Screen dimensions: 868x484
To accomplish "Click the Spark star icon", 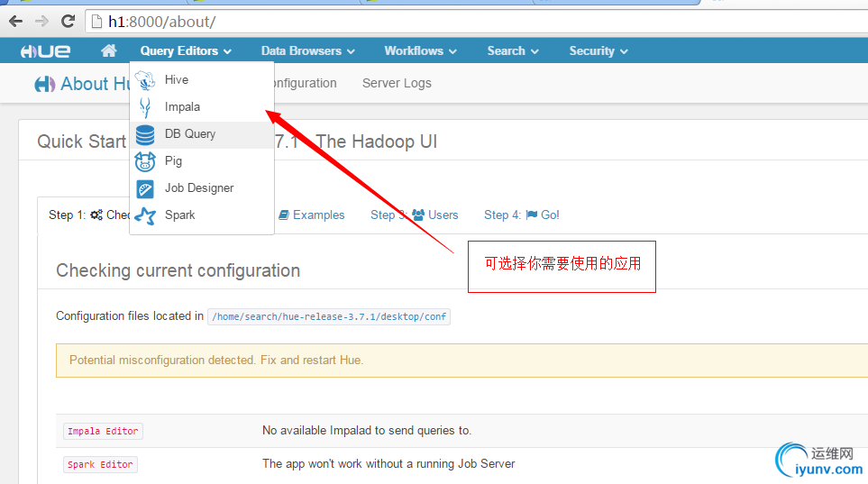I will 145,215.
